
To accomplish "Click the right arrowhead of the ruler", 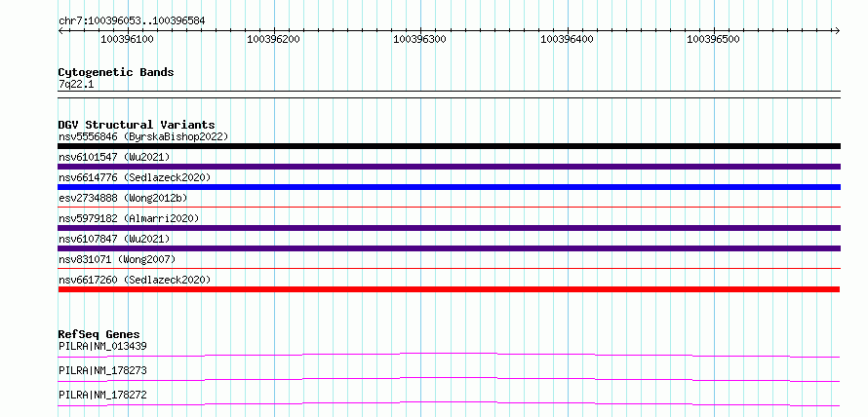I will 837,30.
